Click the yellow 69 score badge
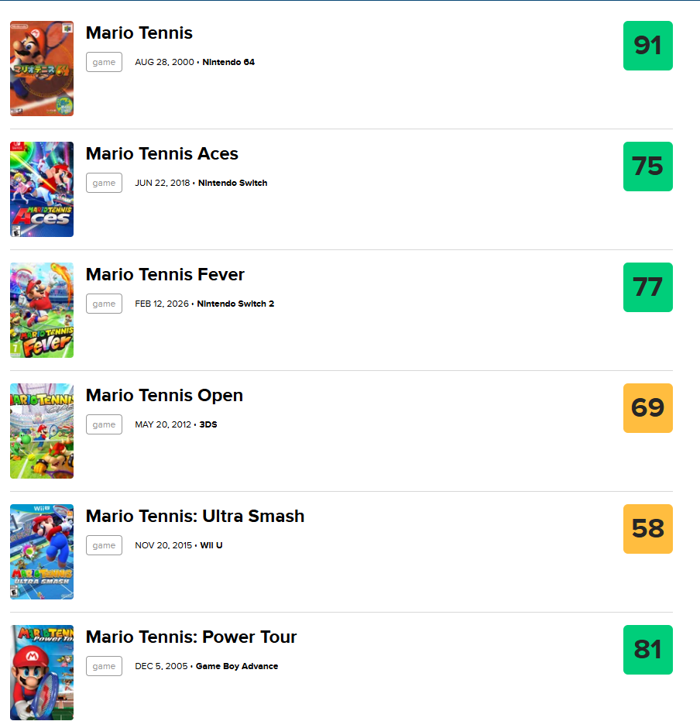700x728 pixels. tap(647, 408)
